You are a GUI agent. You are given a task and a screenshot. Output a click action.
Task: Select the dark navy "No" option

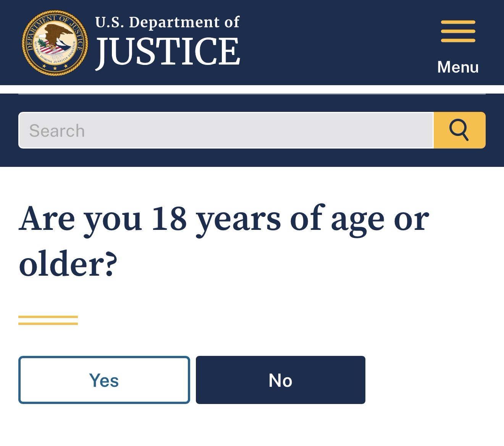coord(280,380)
